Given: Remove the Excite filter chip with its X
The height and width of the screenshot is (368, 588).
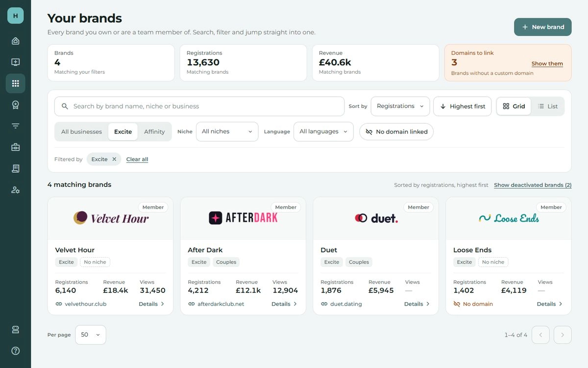Looking at the screenshot, I should (114, 159).
